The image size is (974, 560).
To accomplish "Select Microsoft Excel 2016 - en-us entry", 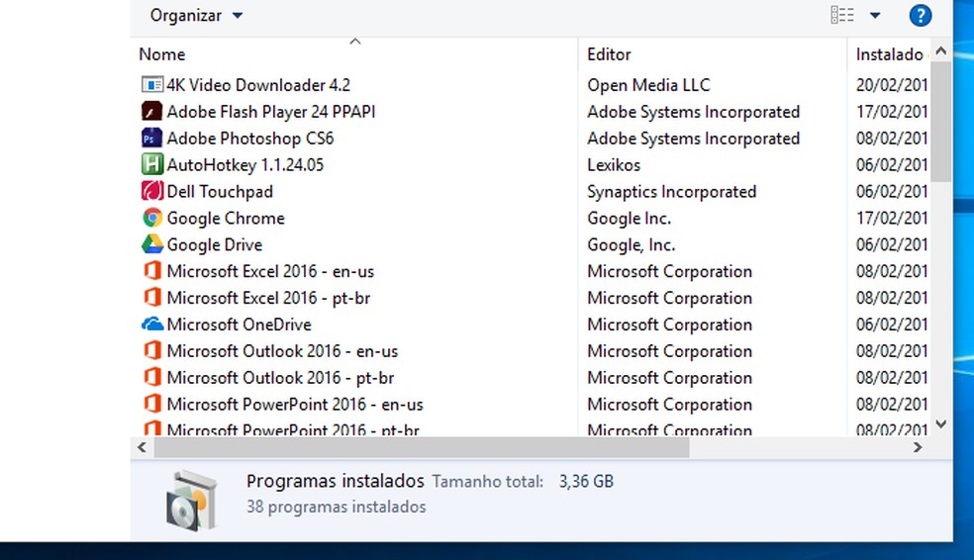I will [x=270, y=271].
